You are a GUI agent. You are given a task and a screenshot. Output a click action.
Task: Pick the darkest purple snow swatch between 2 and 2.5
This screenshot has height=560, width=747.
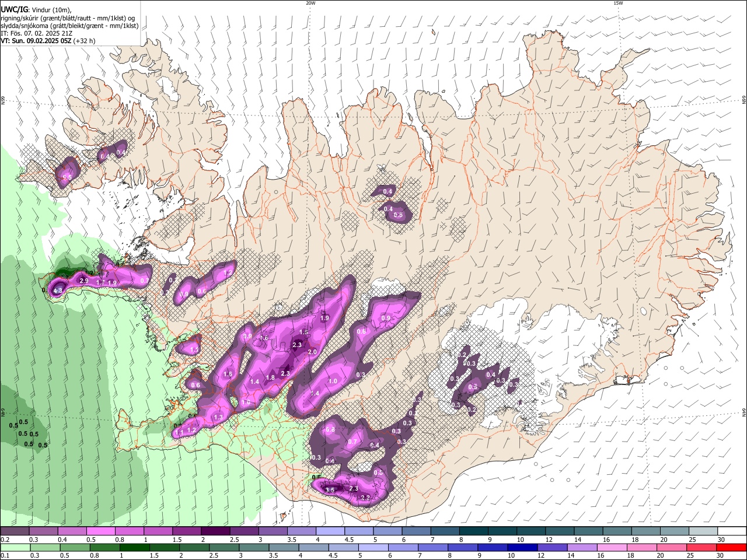click(215, 531)
